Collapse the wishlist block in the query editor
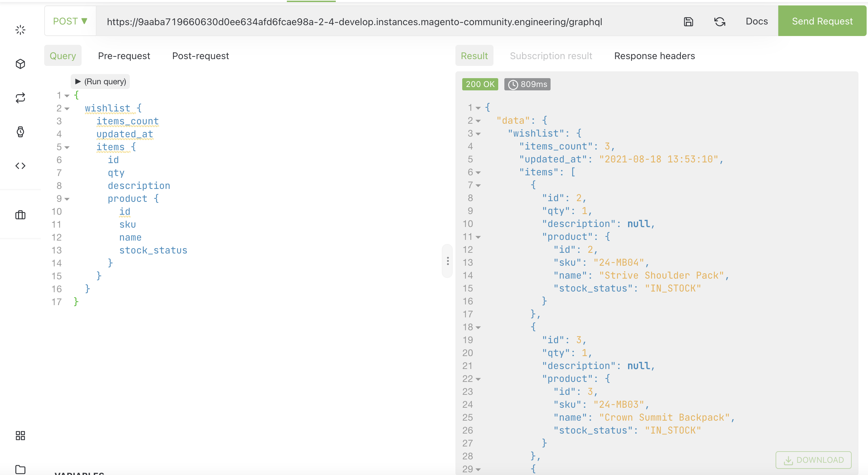The image size is (868, 475). [67, 108]
